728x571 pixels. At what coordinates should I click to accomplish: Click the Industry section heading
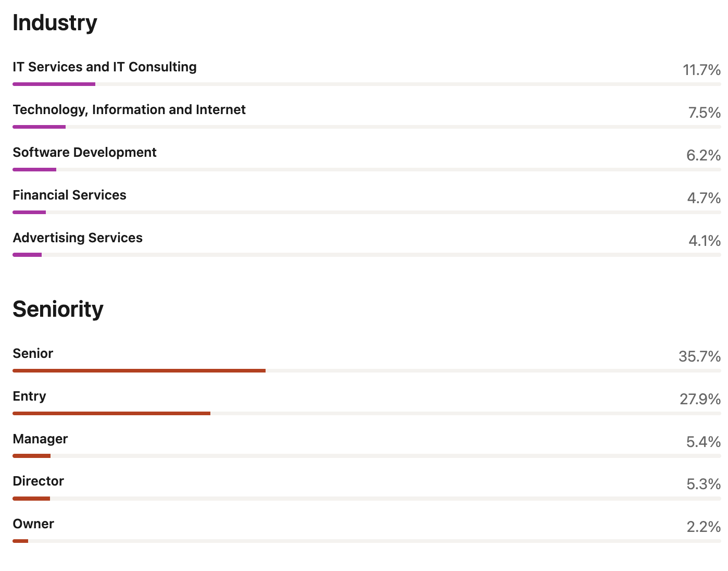point(55,23)
